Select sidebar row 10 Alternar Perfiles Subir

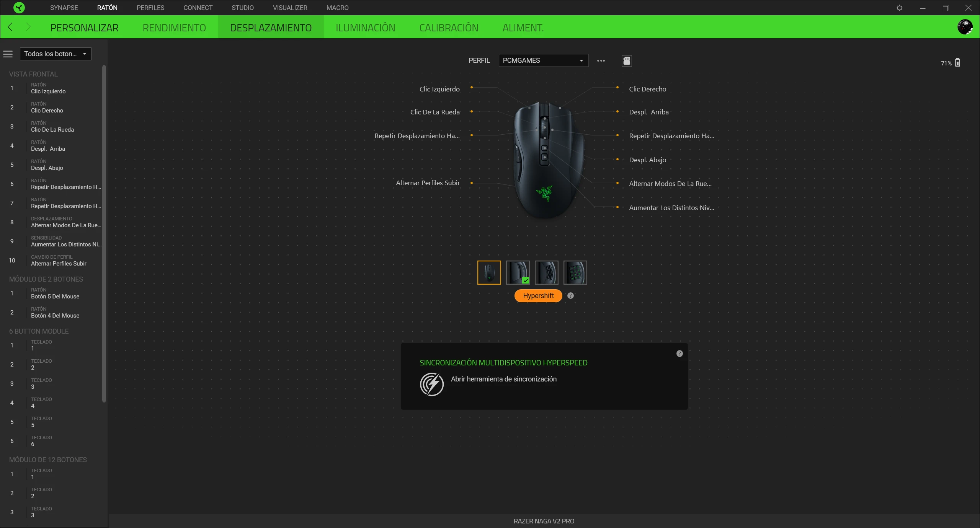(x=52, y=261)
